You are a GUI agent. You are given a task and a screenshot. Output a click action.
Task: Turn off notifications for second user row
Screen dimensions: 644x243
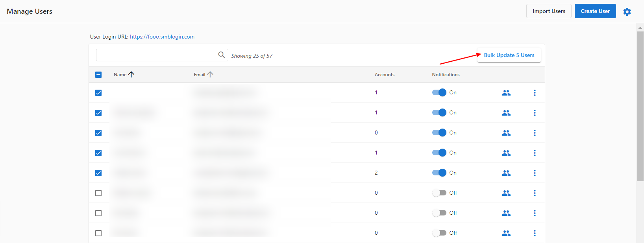439,112
